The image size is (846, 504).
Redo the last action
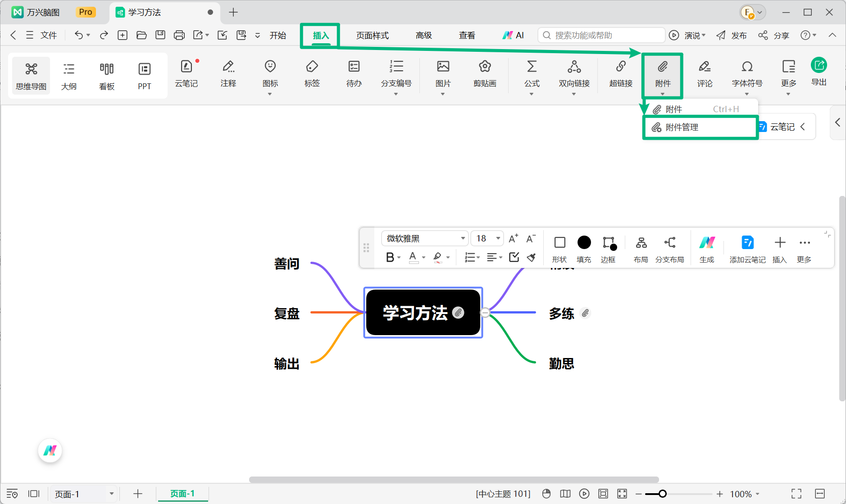104,35
